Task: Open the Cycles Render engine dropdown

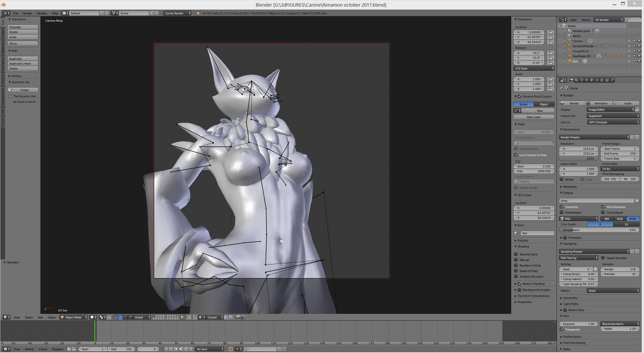Action: pos(177,13)
